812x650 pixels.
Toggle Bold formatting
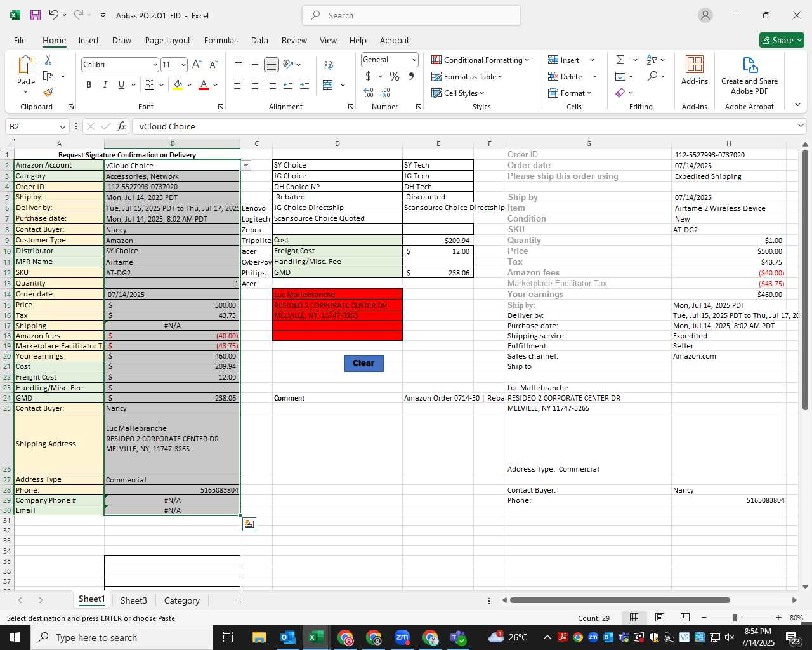tap(89, 84)
